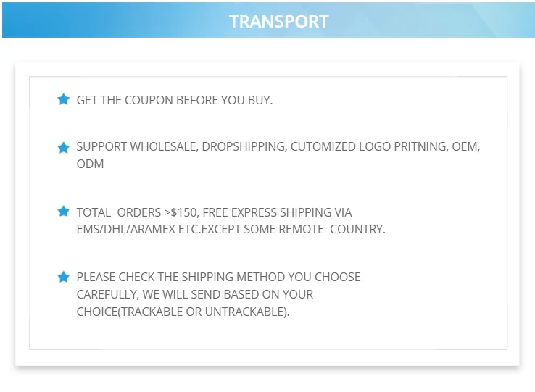Click the line starting with CAREFULLY, WE WILL SEND
This screenshot has width=535, height=392.
tap(195, 294)
